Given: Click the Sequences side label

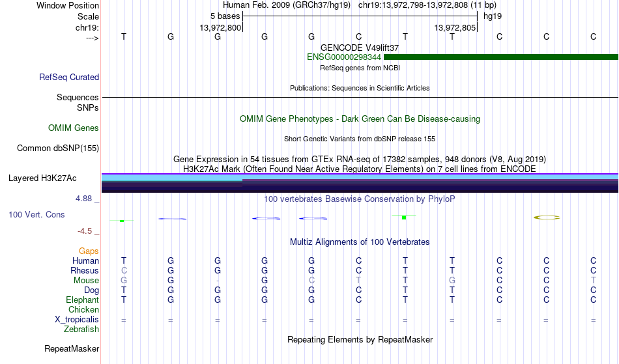Looking at the screenshot, I should point(78,98).
